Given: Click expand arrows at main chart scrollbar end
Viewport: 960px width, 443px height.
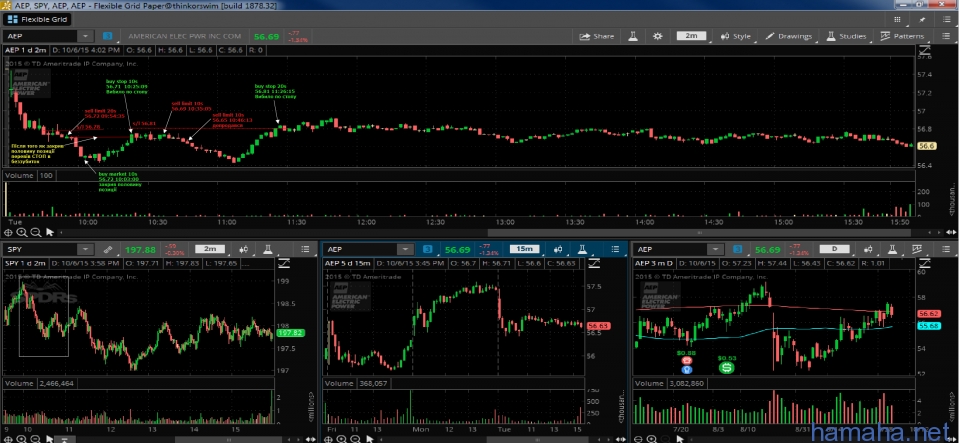Looking at the screenshot, I should [x=950, y=233].
